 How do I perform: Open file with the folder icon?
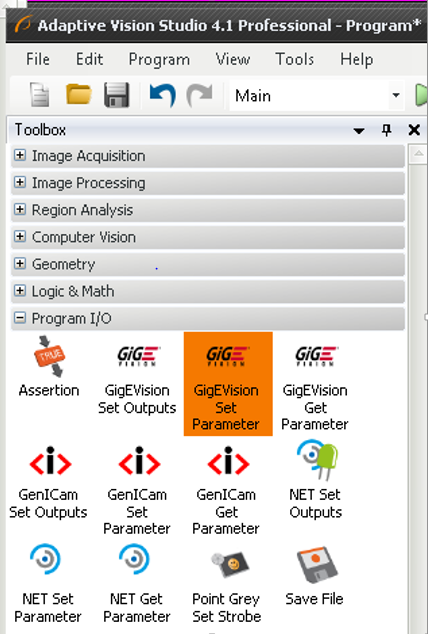pyautogui.click(x=78, y=95)
